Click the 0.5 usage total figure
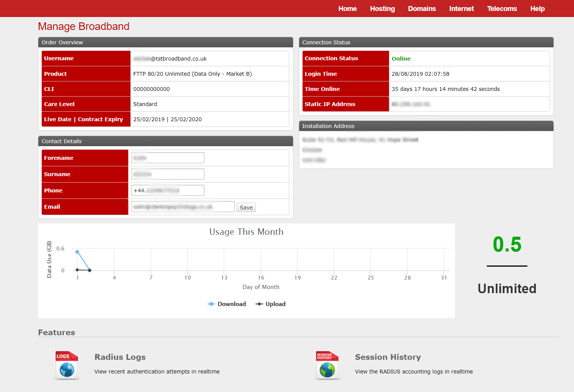574x392 pixels. click(507, 245)
